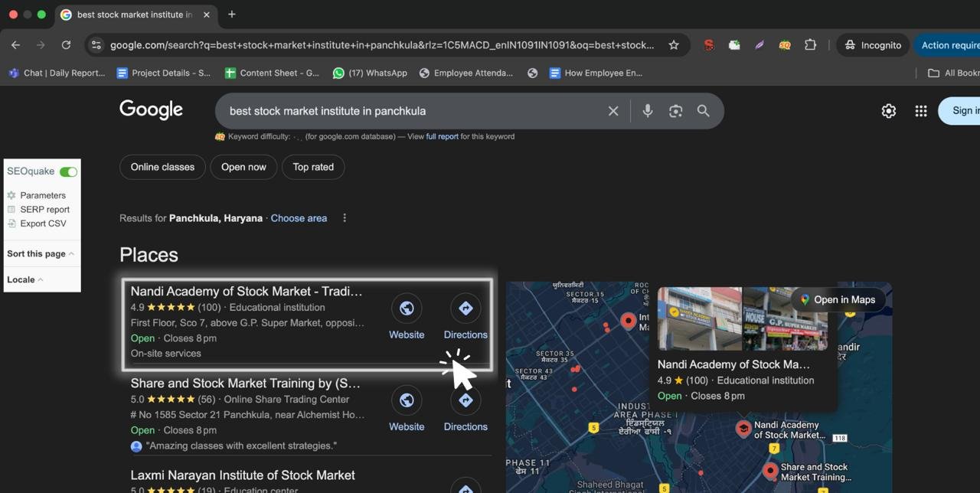Click the voice search microphone icon
Screen dimensions: 980x493
point(648,111)
